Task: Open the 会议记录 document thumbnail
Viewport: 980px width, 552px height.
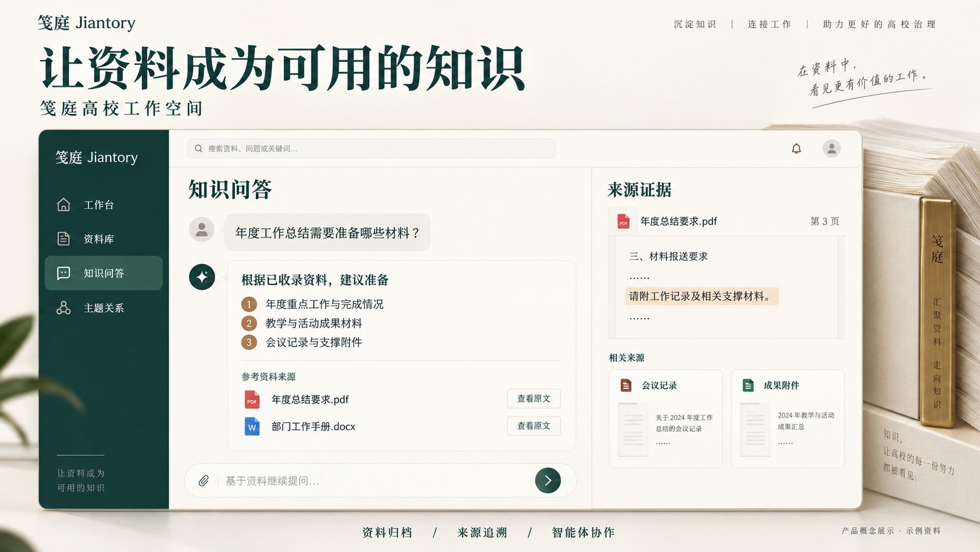Action: pyautogui.click(x=633, y=430)
